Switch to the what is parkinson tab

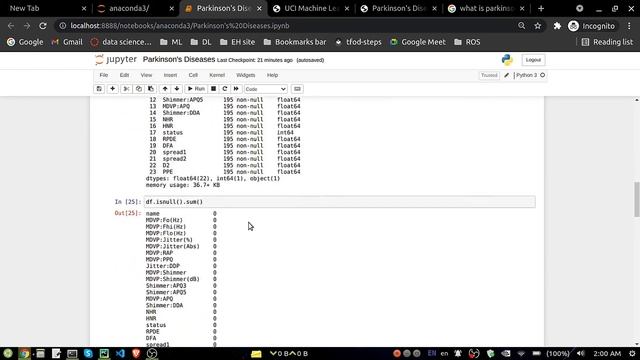click(487, 8)
